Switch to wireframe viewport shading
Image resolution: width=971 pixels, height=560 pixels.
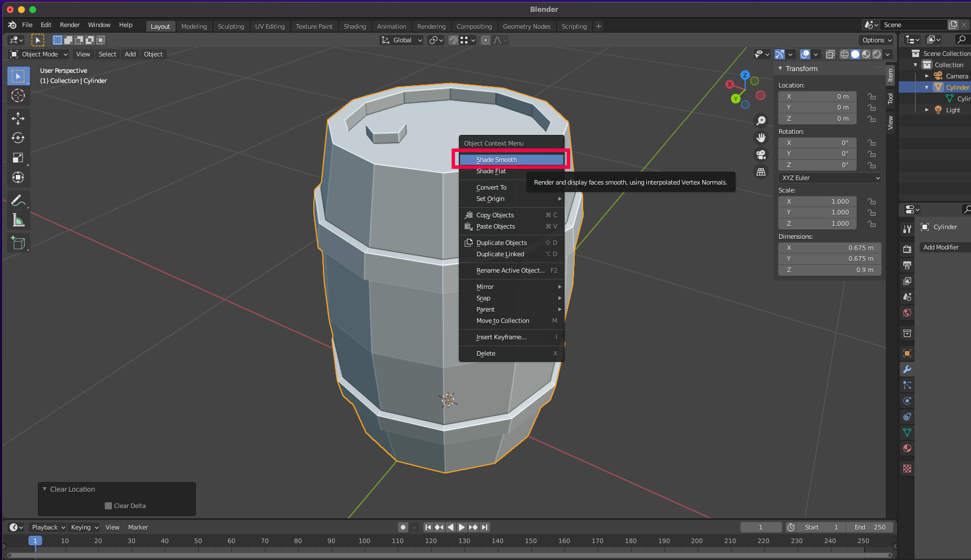tap(845, 54)
